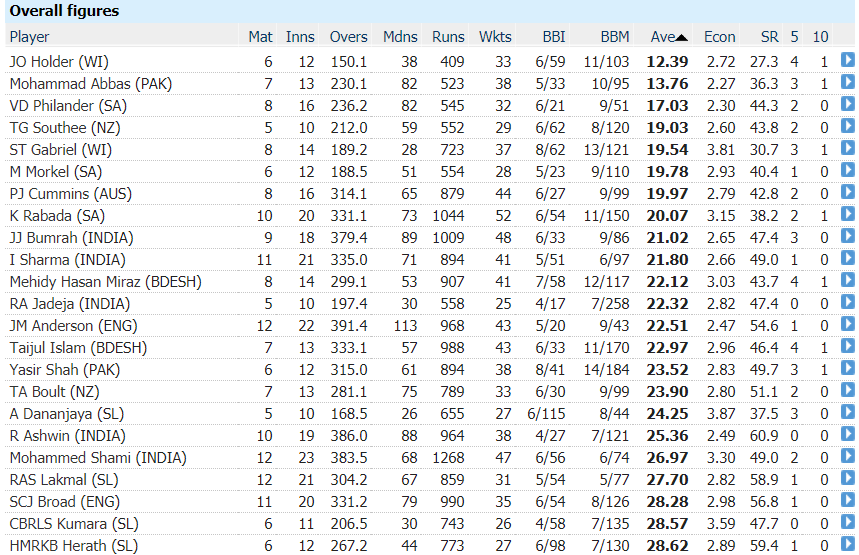Open Mohammed Shami (INDIA) player profile
Screen dimensions: 859x555
pos(98,458)
